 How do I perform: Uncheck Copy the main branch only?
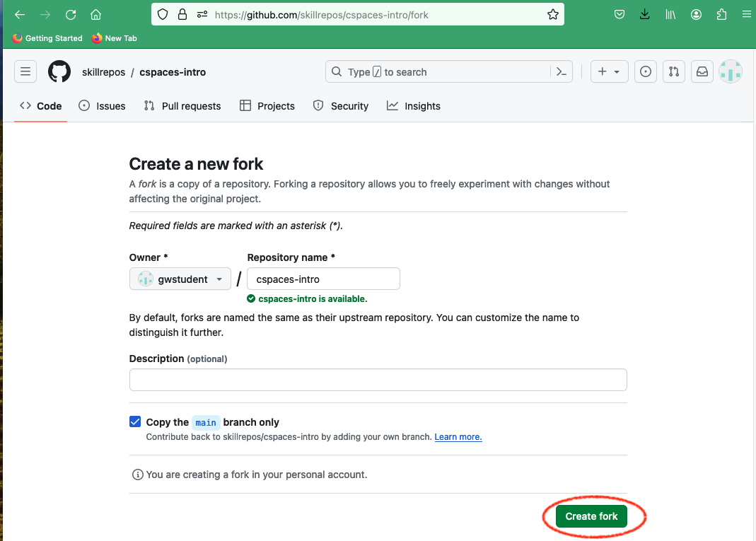[135, 422]
